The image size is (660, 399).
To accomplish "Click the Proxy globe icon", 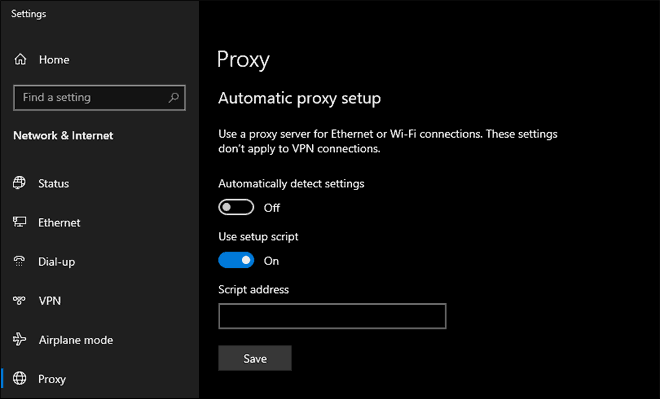I will (19, 378).
